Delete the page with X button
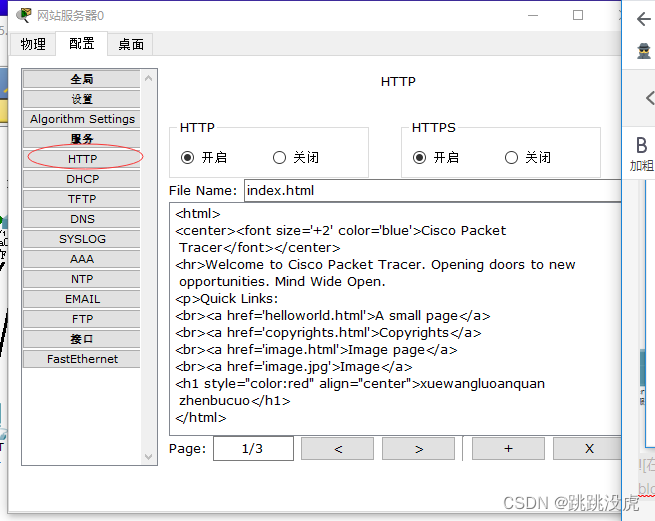 click(588, 449)
